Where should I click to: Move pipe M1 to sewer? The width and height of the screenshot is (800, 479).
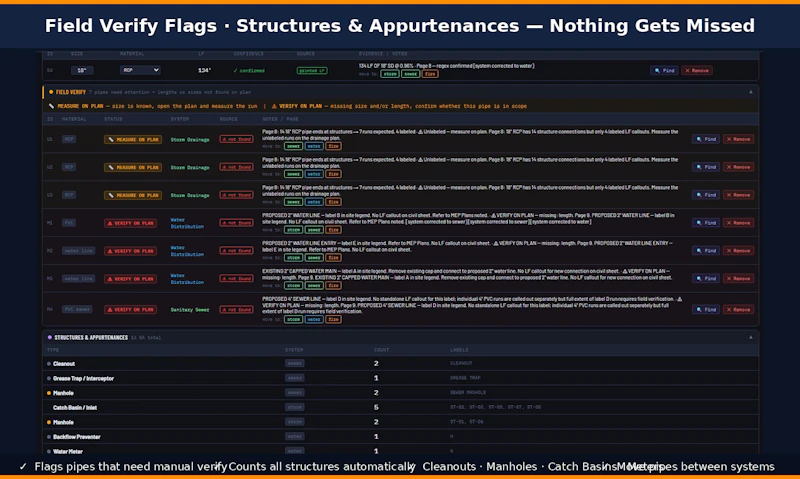(314, 230)
